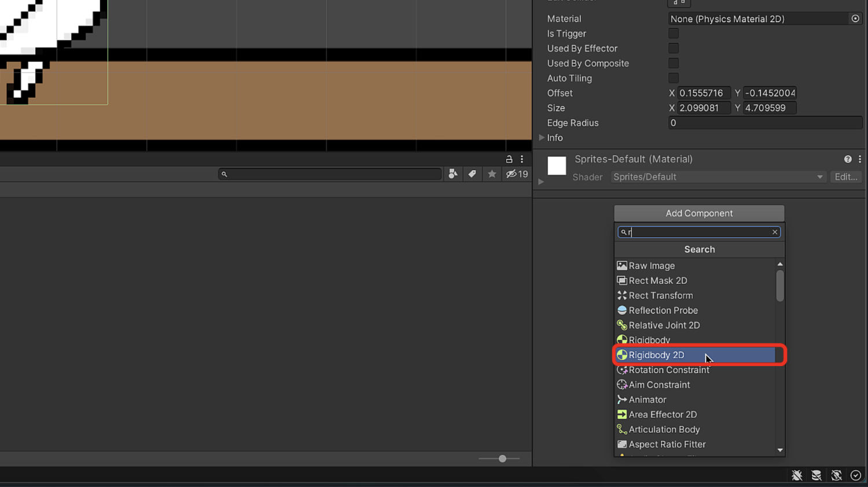Toggle the hidden packages eye icon showing 19
This screenshot has height=487, width=868.
[517, 174]
